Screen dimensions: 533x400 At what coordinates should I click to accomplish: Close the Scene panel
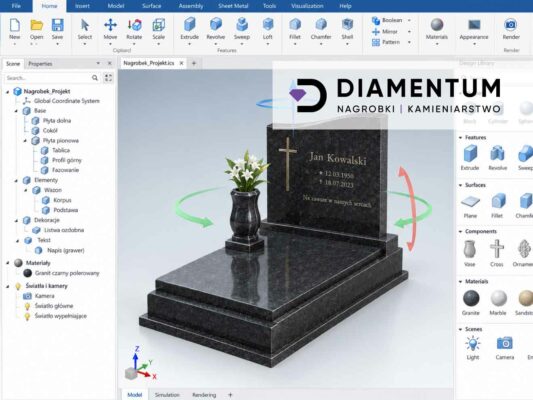[109, 63]
